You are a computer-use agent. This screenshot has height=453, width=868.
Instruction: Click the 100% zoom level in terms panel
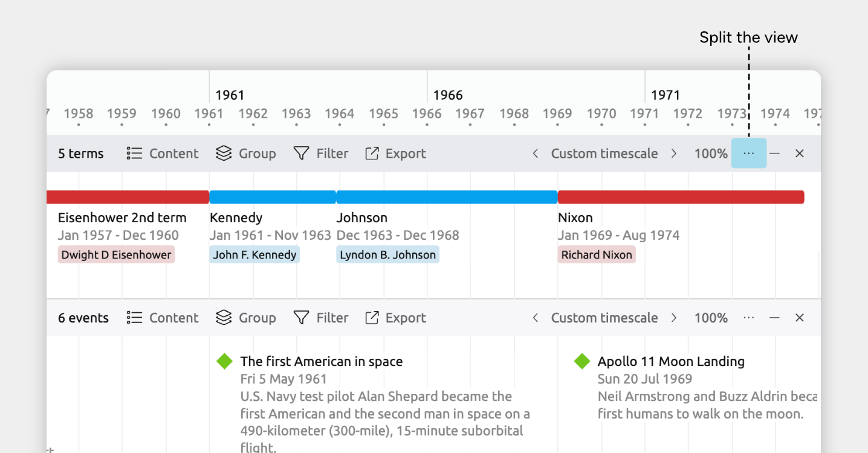(710, 153)
